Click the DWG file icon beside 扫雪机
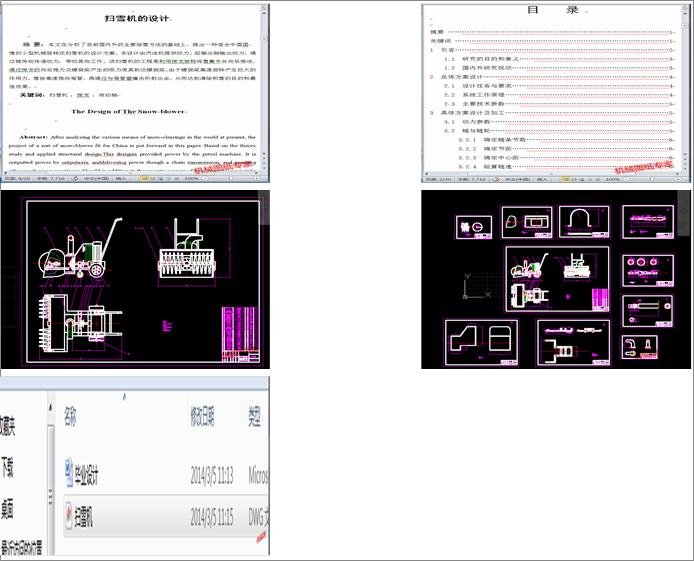Viewport: 694px width, 561px height. tap(69, 516)
